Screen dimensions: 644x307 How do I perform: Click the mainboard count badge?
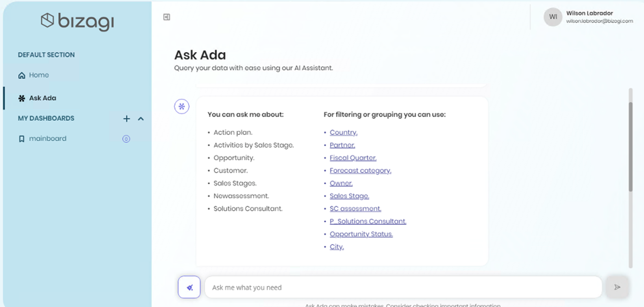click(x=126, y=139)
